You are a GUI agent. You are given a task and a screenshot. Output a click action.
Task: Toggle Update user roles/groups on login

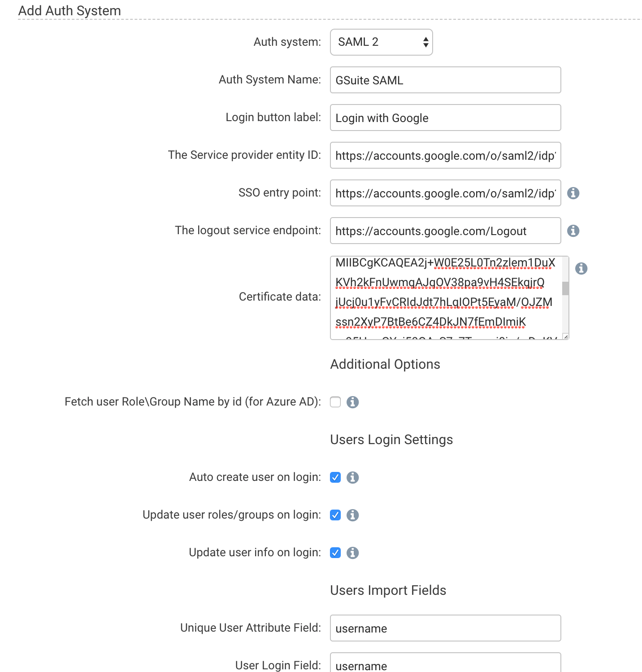(335, 515)
